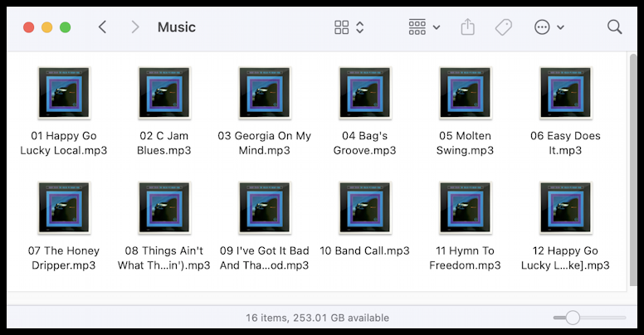
Task: Click filename 02 C Jam Blues.mp3
Action: [163, 143]
